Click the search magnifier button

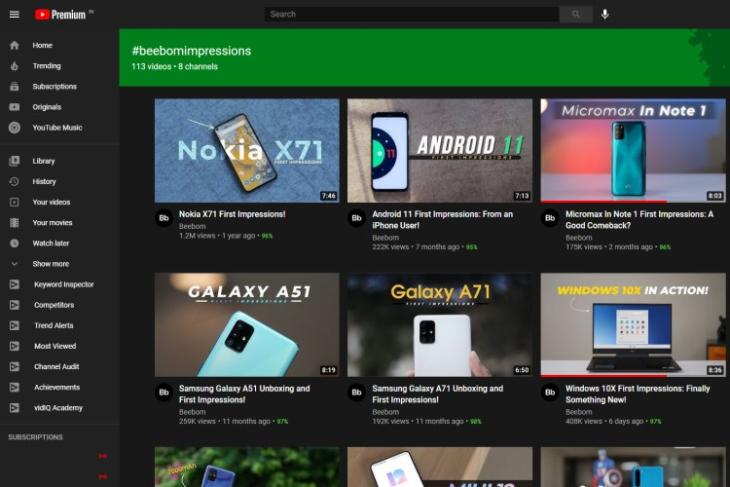click(x=576, y=14)
